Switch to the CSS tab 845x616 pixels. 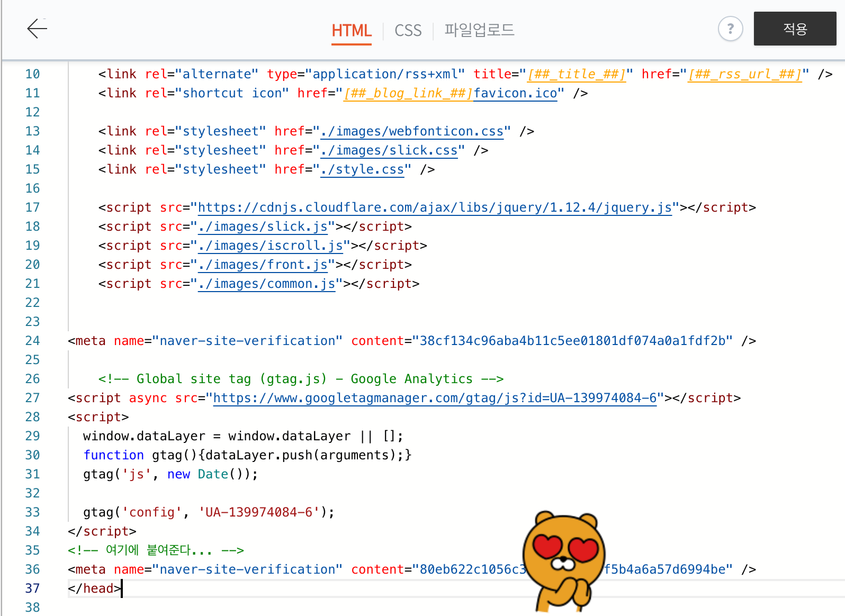coord(408,31)
